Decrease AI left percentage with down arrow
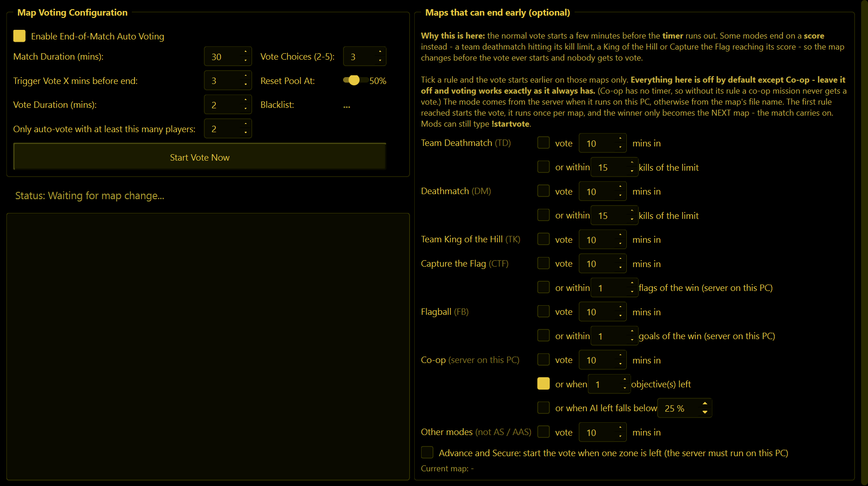 705,413
